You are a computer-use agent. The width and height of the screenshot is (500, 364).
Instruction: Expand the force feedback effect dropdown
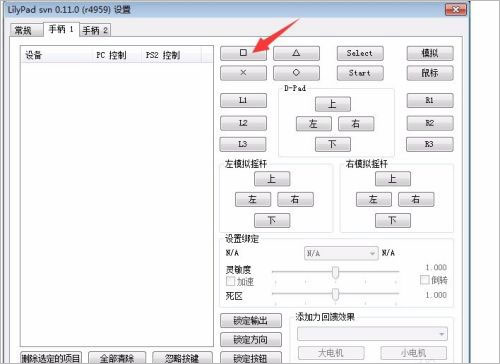coord(372,334)
